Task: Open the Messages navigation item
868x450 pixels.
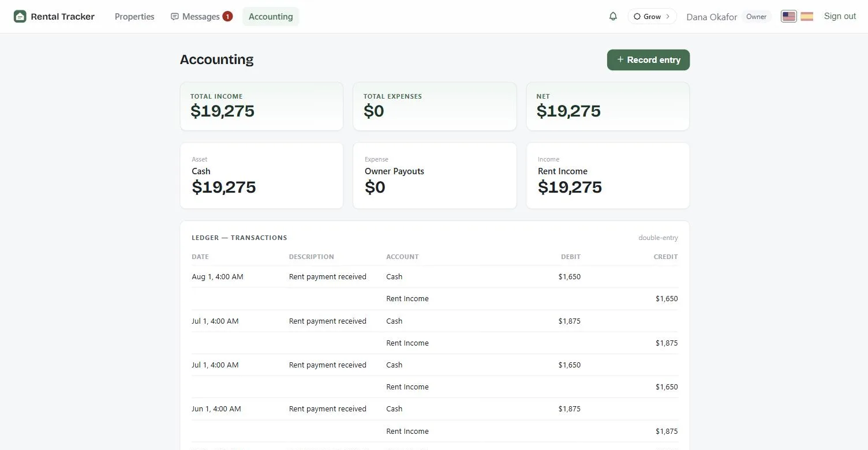Action: [x=201, y=17]
